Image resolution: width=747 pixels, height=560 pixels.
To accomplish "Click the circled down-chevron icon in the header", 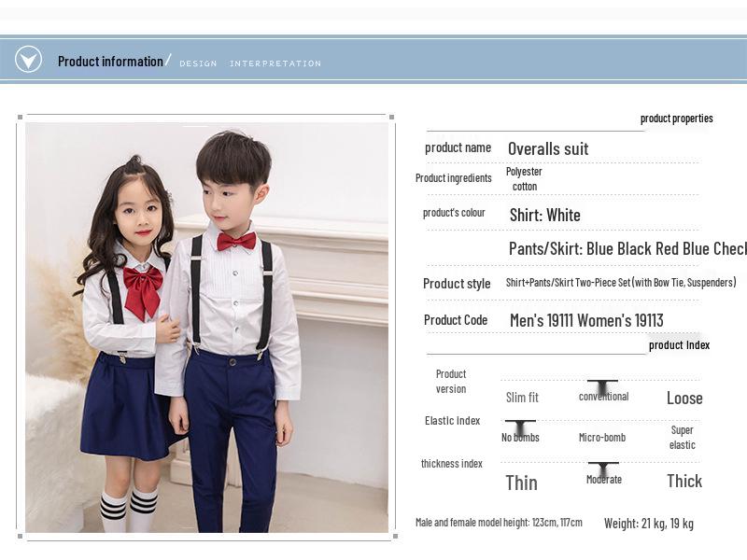I will click(28, 60).
